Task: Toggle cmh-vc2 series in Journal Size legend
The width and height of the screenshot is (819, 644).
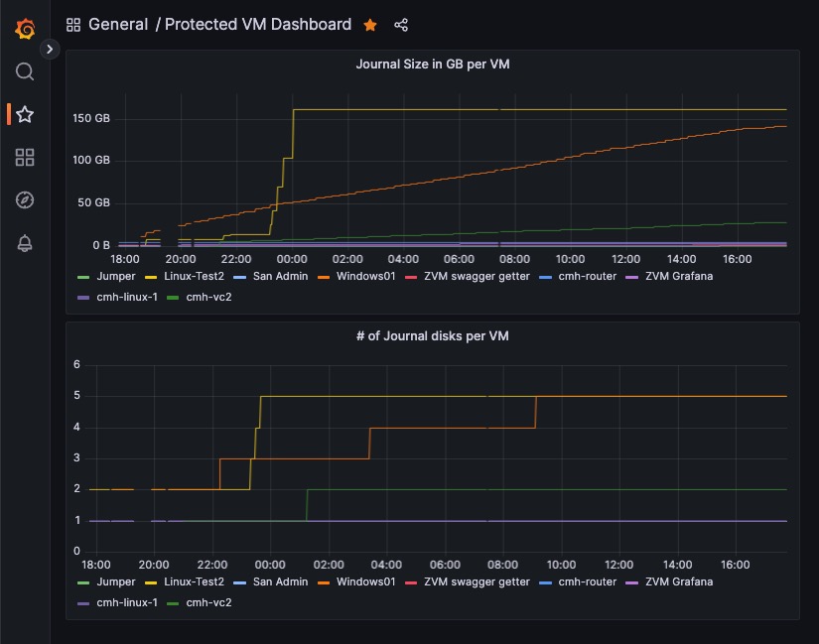Action: tap(208, 297)
